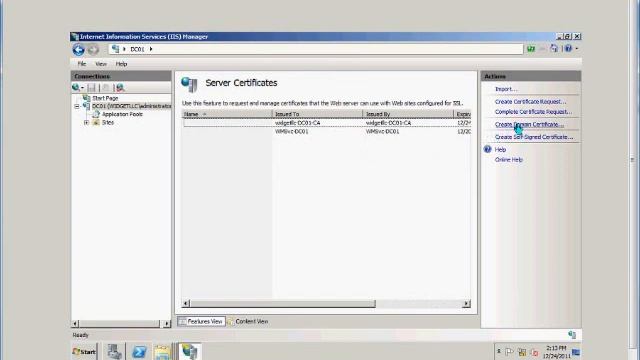Select DC01 server node in tree
Viewport: 640px width, 360px height.
pyautogui.click(x=131, y=106)
